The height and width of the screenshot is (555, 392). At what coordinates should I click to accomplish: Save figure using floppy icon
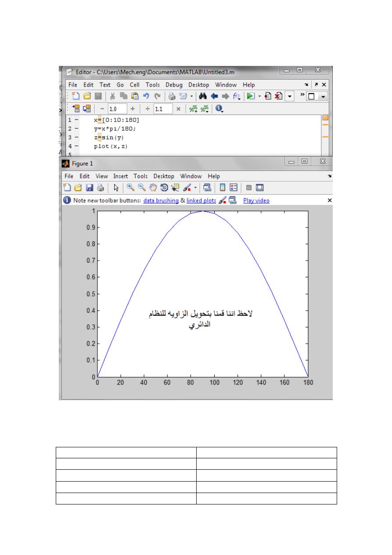tap(89, 188)
